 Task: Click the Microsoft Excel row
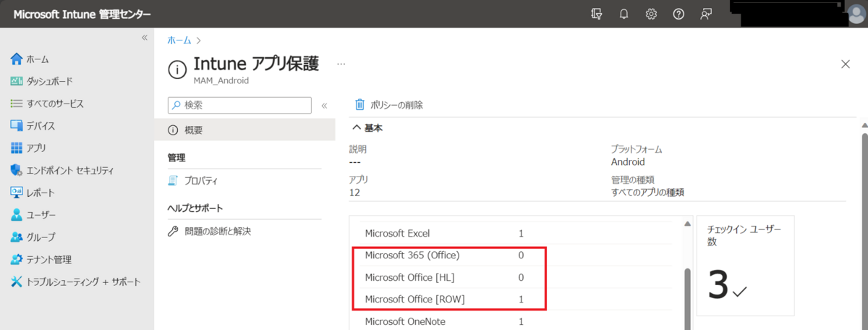(x=517, y=233)
